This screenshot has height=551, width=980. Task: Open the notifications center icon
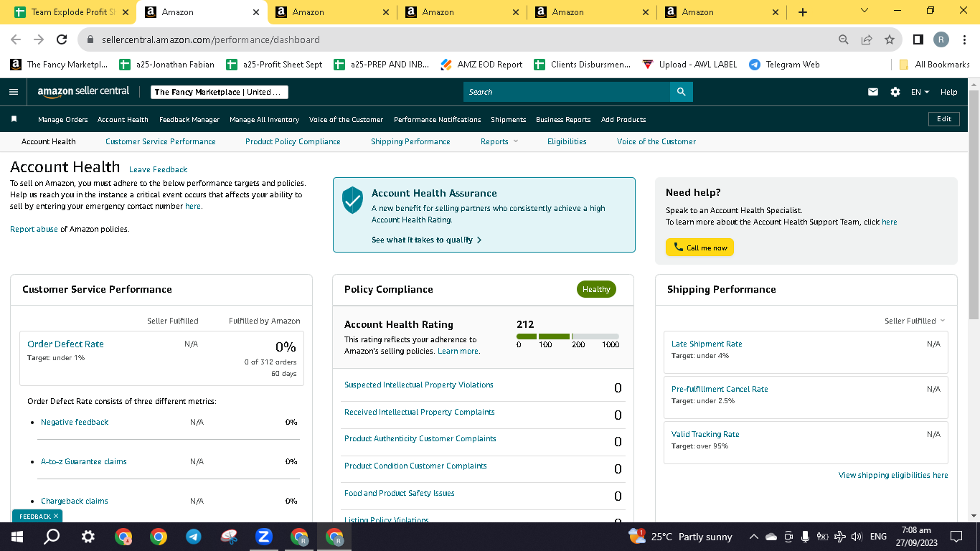coord(956,537)
